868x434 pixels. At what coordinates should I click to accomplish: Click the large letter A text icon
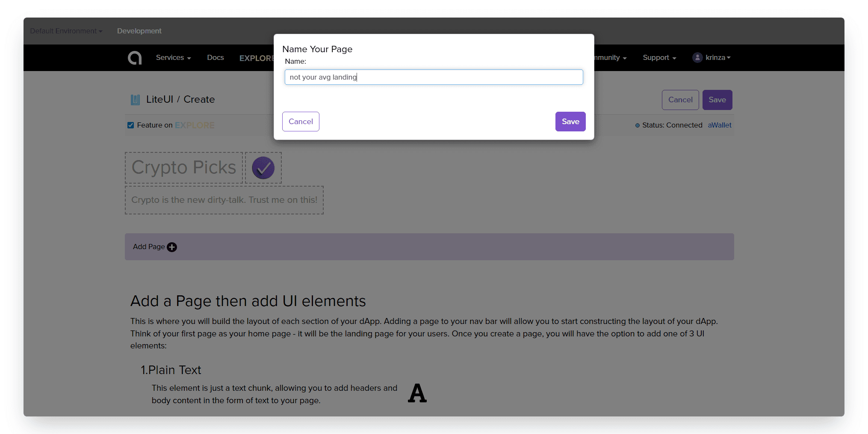[417, 393]
